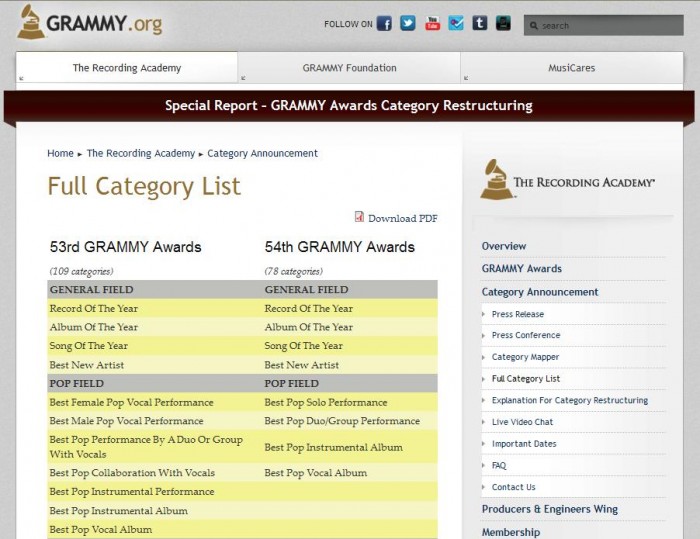Click 'Best Pop Solo Performance' cell
700x539 pixels.
(x=325, y=402)
